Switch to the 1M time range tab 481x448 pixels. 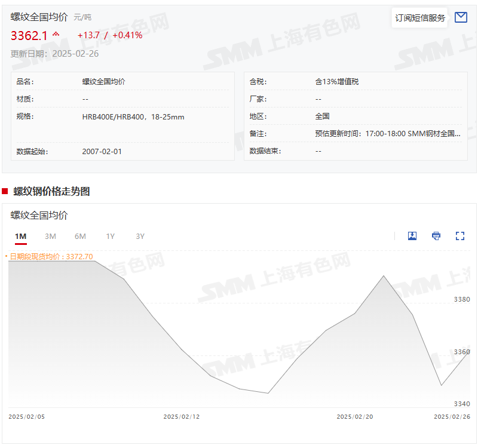(20, 237)
